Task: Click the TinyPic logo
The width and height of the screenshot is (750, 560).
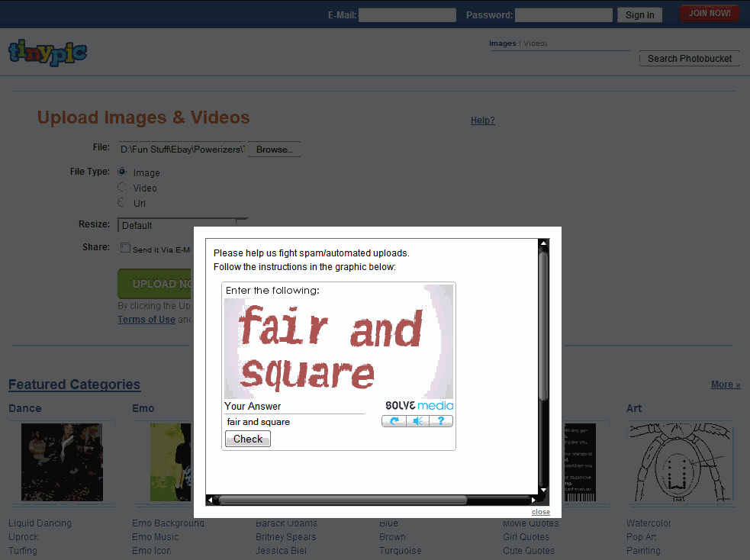Action: coord(47,53)
